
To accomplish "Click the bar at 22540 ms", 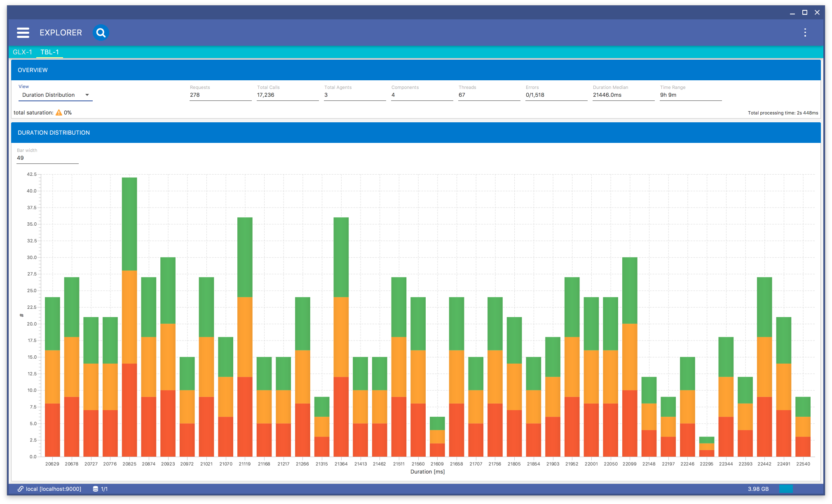I will tap(803, 427).
